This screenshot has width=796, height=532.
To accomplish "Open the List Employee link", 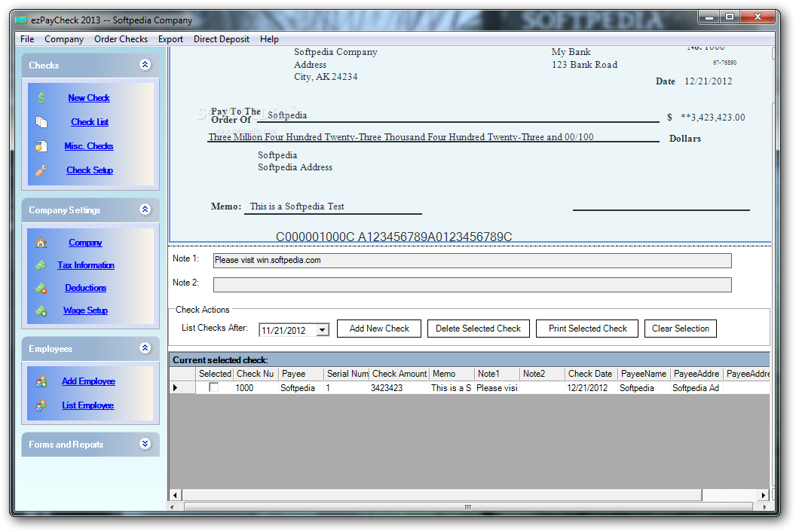I will [88, 405].
